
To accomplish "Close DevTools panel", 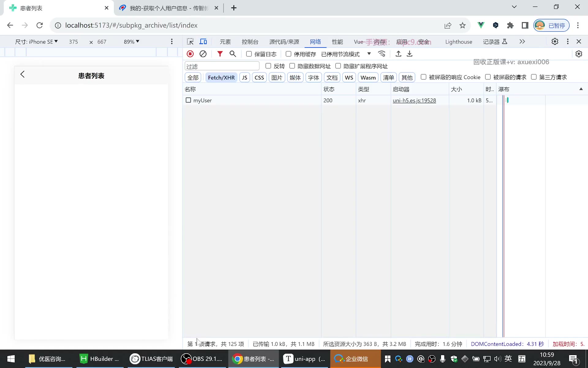I will 579,41.
